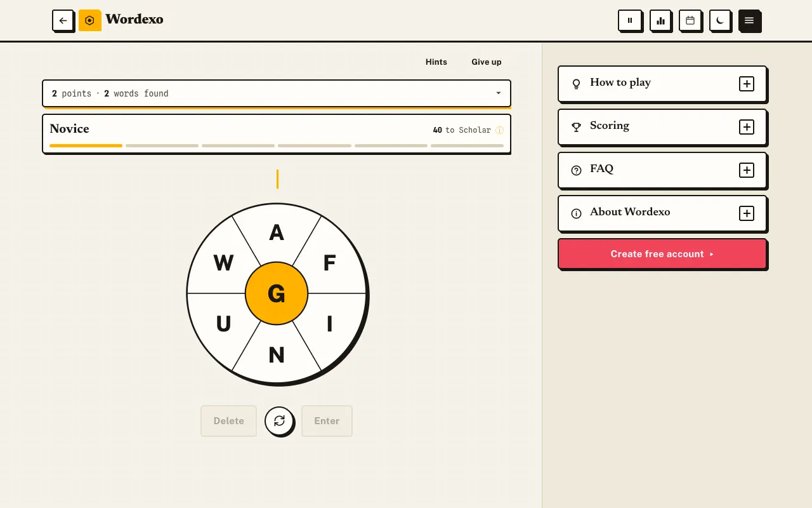This screenshot has width=812, height=508.
Task: Expand the FAQ section
Action: (x=747, y=170)
